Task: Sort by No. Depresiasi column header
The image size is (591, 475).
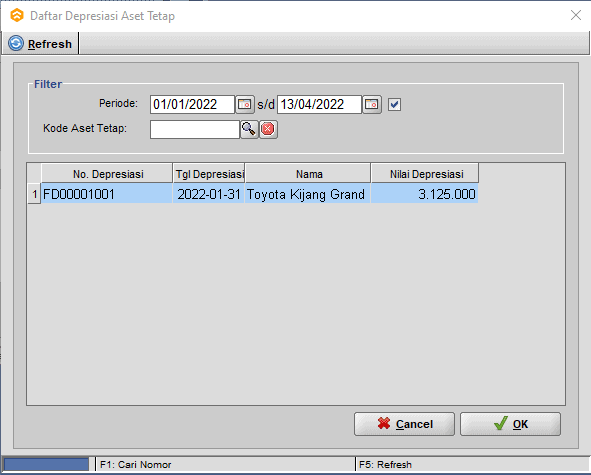Action: tap(107, 174)
